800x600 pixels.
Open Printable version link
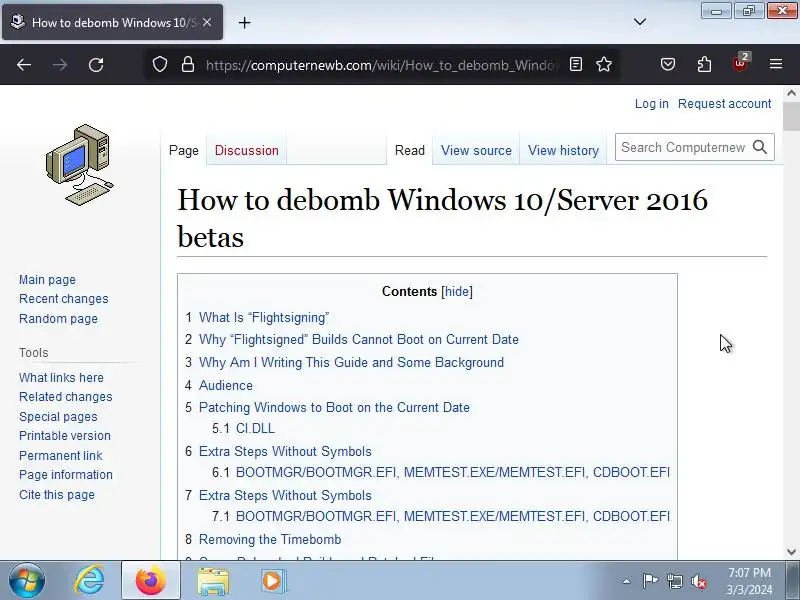[x=65, y=436]
